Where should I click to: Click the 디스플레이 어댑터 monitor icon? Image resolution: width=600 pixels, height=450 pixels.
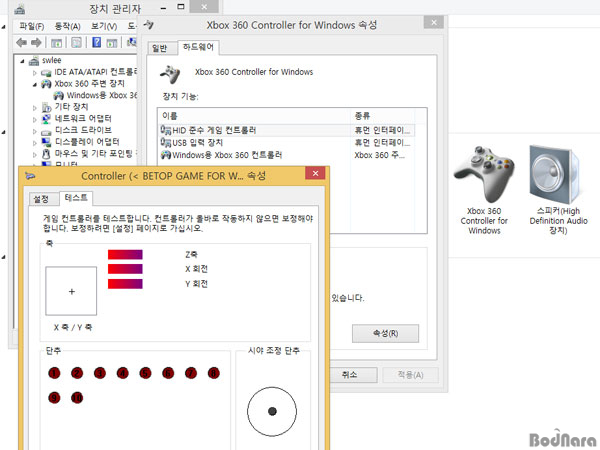click(46, 142)
